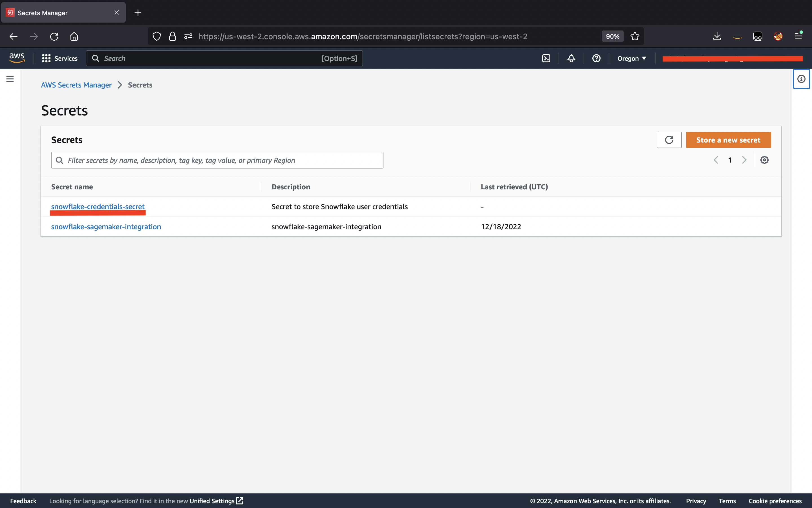
Task: Open Unified Settings link
Action: coord(216,501)
